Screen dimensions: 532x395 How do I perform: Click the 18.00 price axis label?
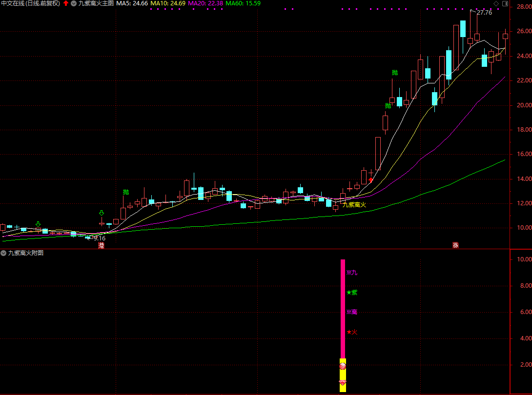[524, 130]
